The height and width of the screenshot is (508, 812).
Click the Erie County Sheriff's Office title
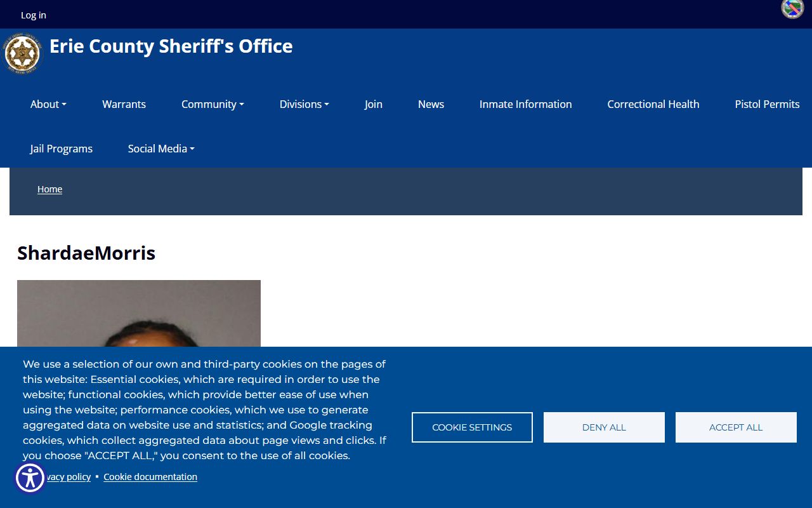(171, 46)
